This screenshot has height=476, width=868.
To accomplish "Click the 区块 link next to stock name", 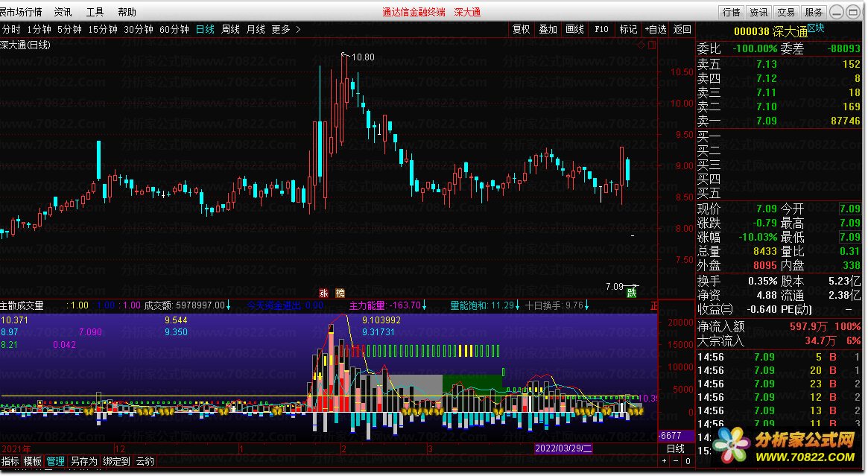I will [816, 28].
